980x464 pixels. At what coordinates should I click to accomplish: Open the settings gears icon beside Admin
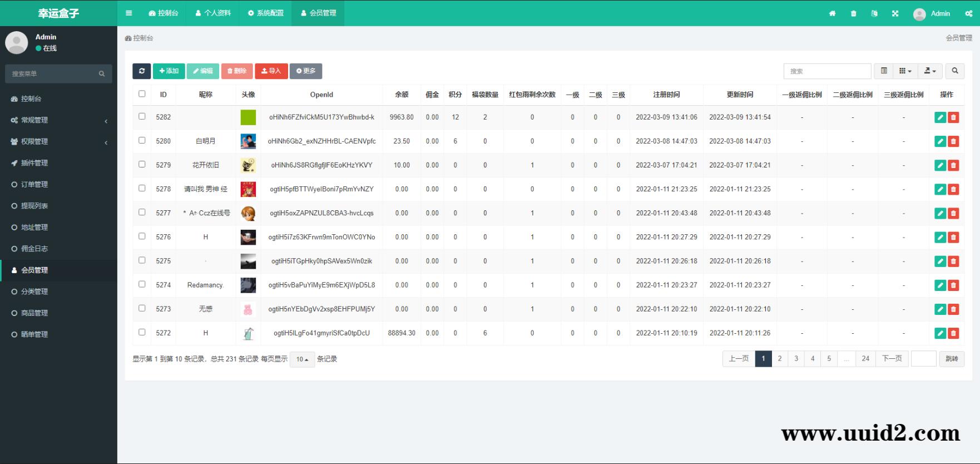968,13
